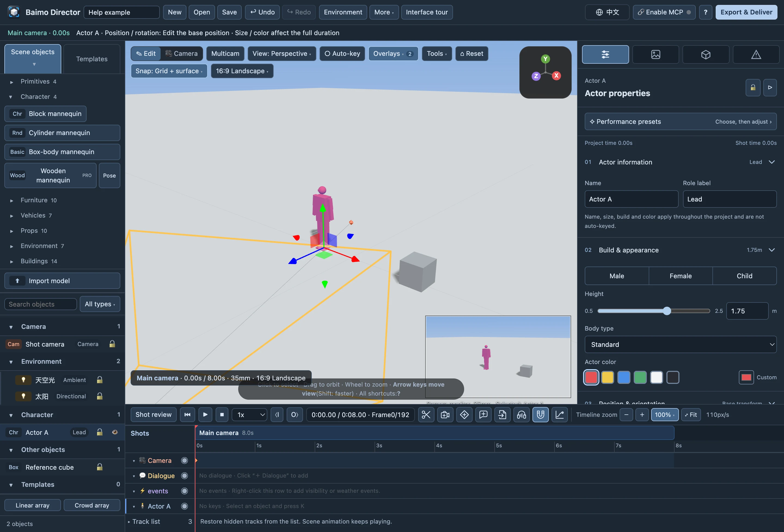Collapse the Build & appearance section

click(x=771, y=250)
